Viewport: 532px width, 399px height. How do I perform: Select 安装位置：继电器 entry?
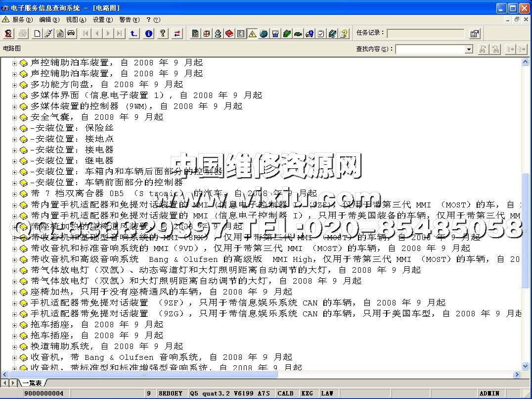pos(72,160)
